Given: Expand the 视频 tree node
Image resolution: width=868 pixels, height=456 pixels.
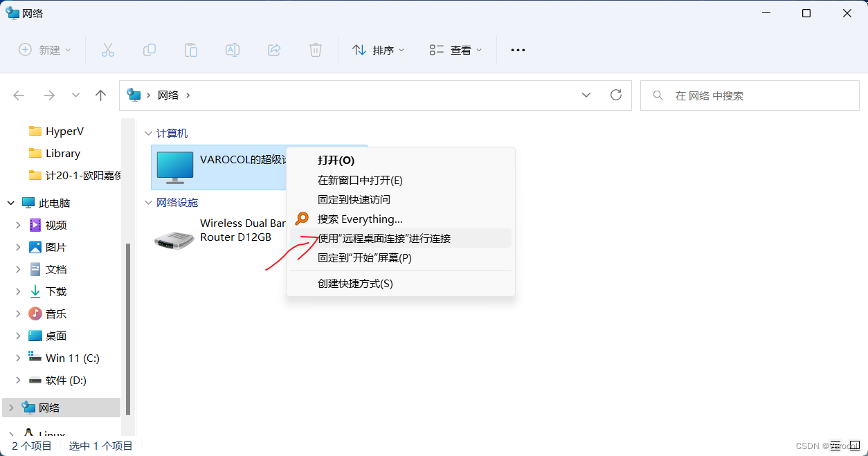Looking at the screenshot, I should point(19,225).
